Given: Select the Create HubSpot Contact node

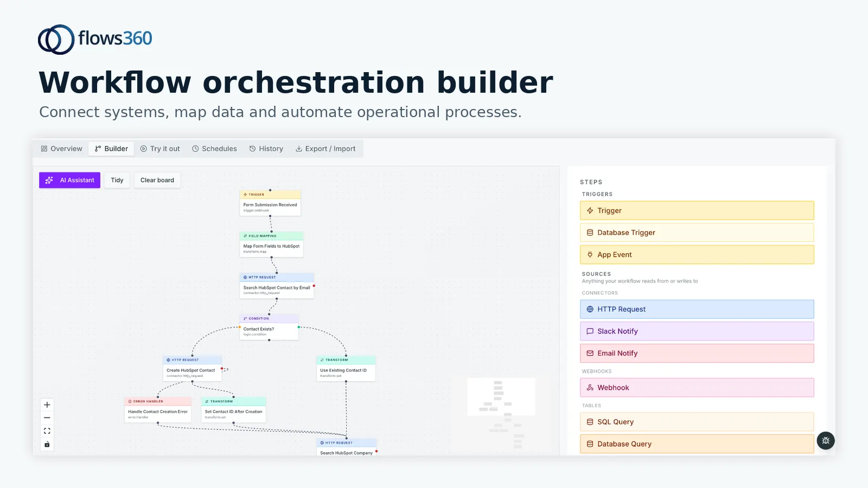Looking at the screenshot, I should (192, 369).
